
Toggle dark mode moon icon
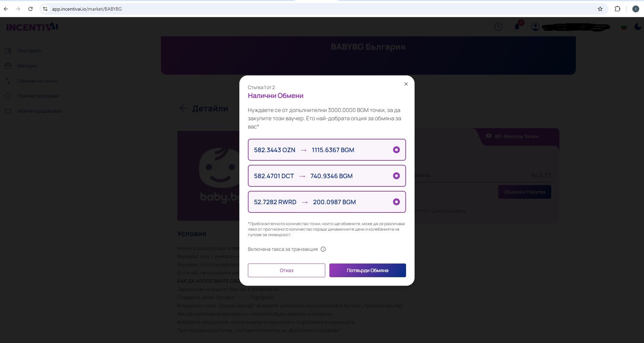(637, 27)
